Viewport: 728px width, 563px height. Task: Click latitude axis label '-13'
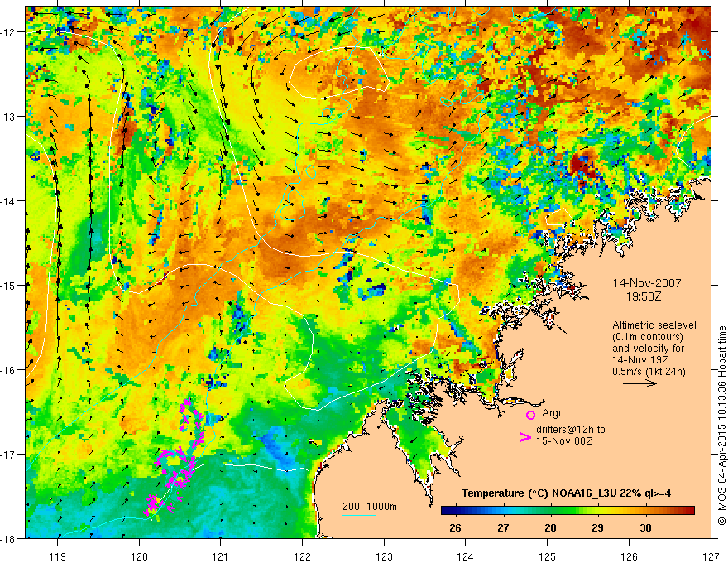coord(9,117)
